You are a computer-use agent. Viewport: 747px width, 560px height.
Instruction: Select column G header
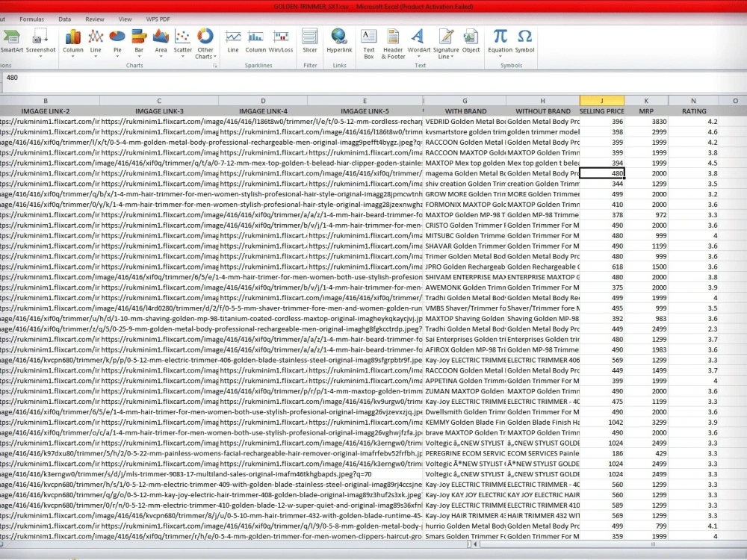[465, 101]
